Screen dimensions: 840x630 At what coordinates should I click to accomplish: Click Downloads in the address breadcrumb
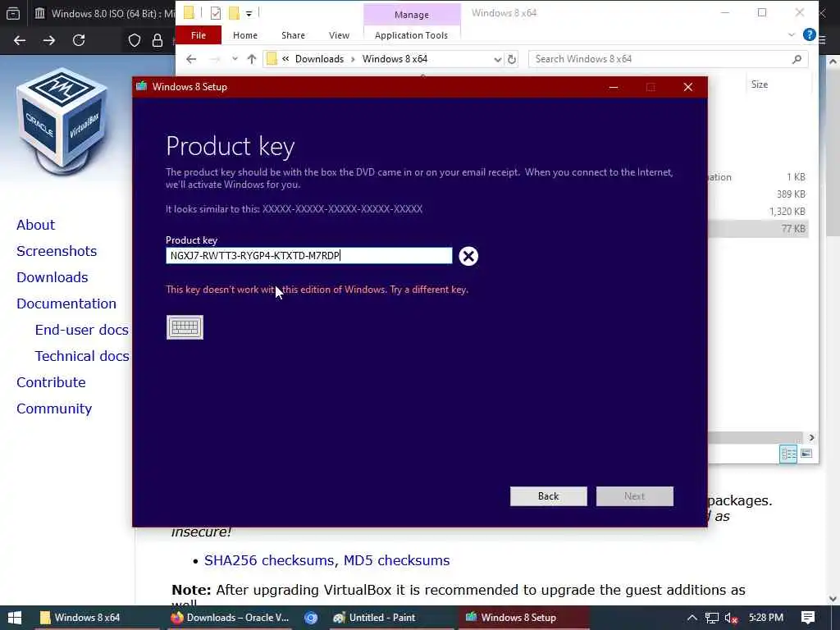coord(319,59)
